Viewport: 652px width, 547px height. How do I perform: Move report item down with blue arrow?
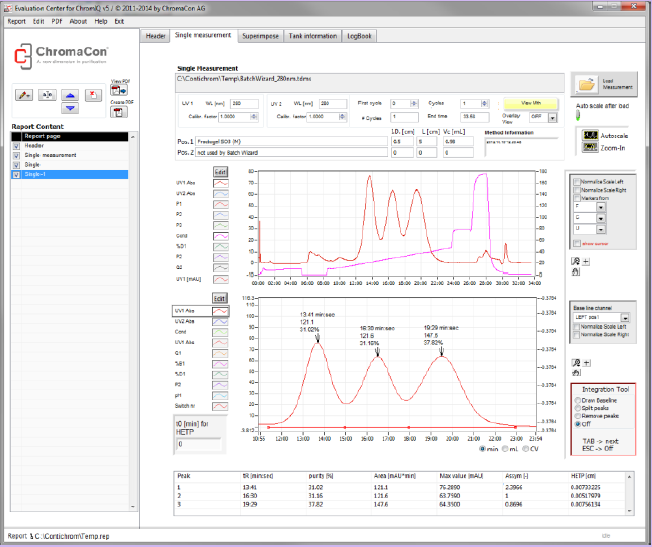[70, 107]
